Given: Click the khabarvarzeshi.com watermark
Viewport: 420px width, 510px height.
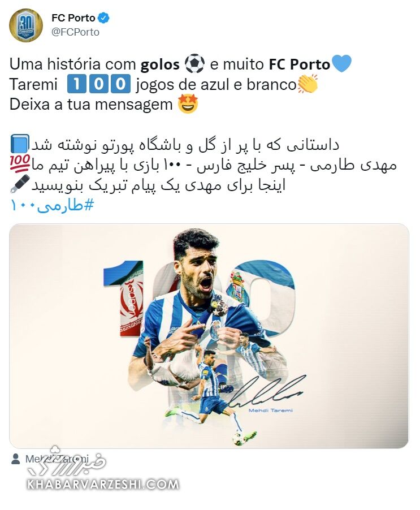Looking at the screenshot, I should coord(103,485).
